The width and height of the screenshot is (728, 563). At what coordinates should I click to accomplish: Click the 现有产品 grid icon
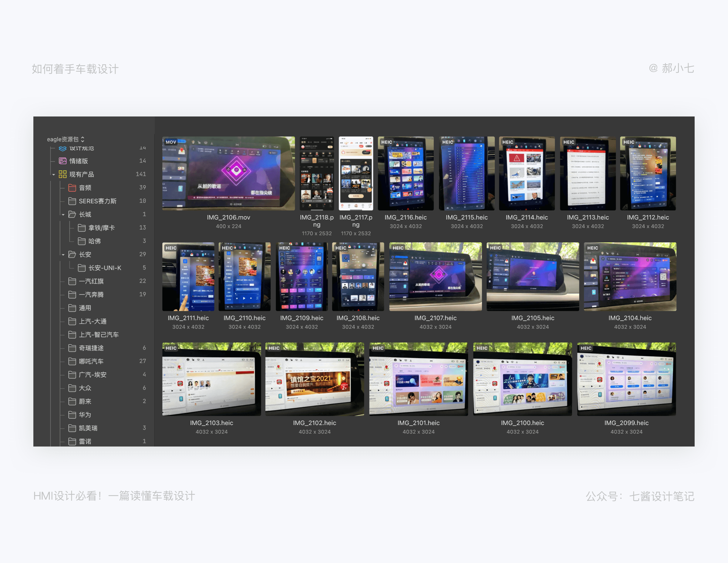63,174
